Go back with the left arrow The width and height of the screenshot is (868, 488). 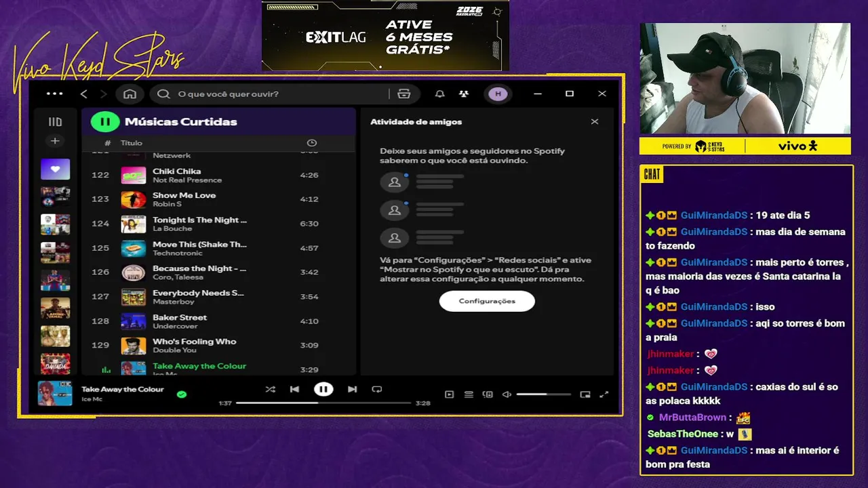[x=83, y=94]
